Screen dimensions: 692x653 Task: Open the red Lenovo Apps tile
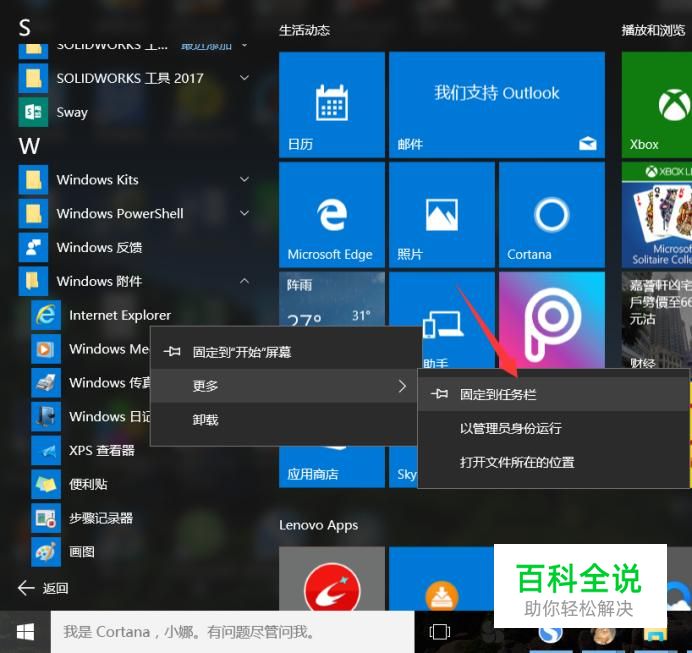coord(332,579)
